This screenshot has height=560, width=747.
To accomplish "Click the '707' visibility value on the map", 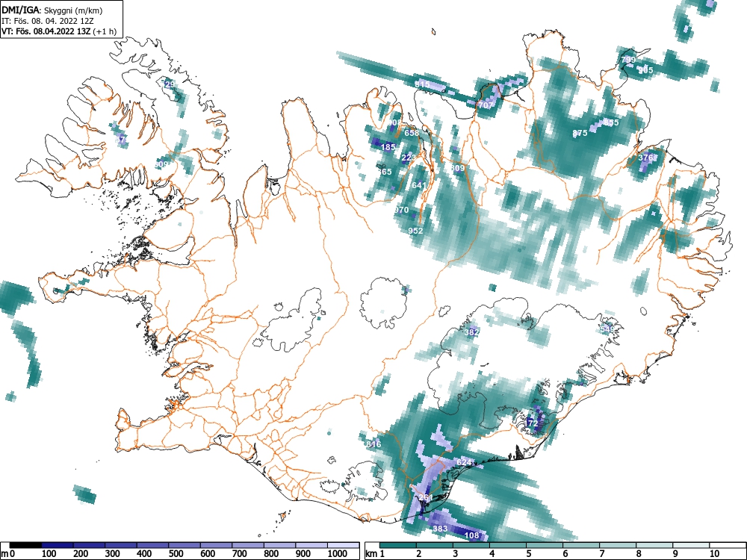I will (x=486, y=105).
